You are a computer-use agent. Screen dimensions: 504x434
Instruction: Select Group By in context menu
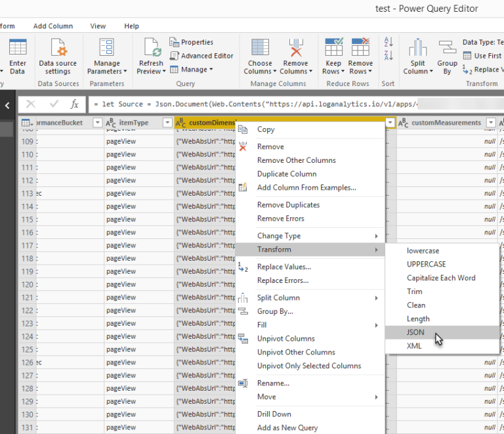coord(310,311)
